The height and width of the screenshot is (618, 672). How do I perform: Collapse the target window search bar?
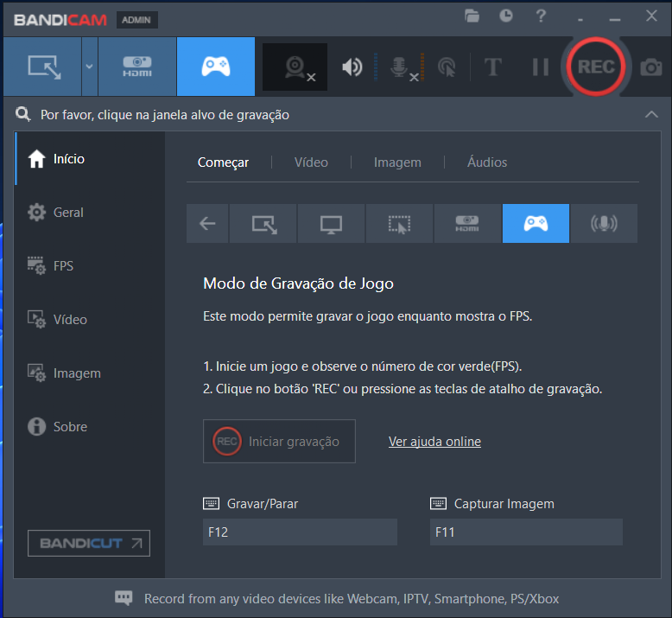click(651, 114)
